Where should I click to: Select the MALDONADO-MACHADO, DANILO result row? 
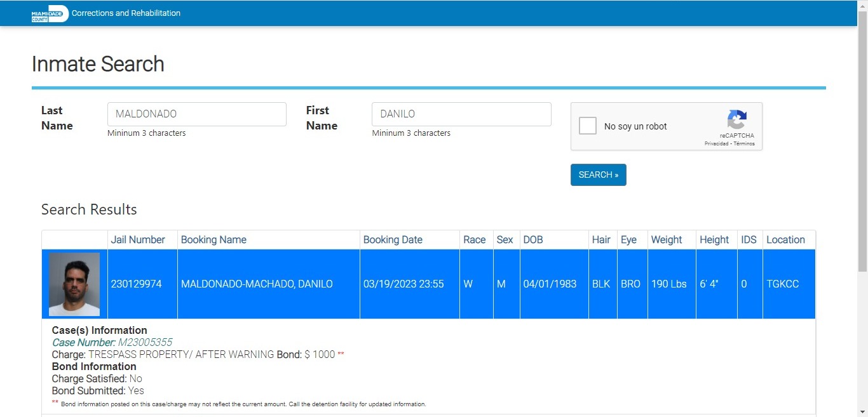(x=257, y=284)
